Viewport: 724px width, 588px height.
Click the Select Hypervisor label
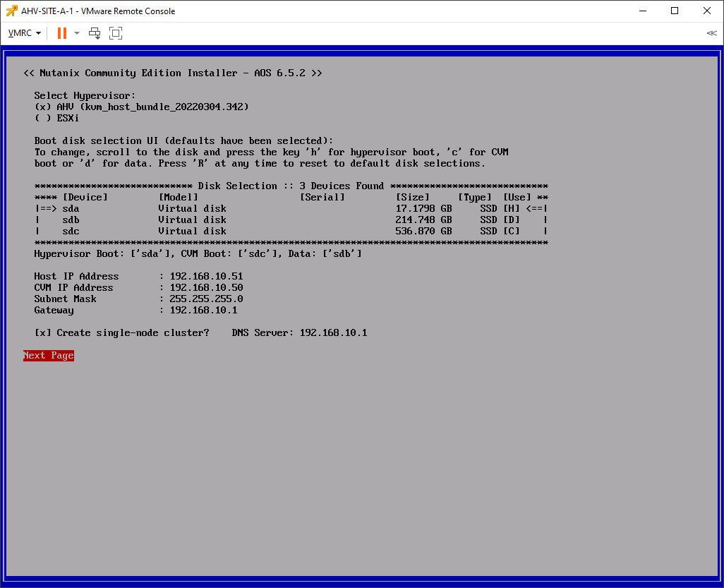[85, 95]
